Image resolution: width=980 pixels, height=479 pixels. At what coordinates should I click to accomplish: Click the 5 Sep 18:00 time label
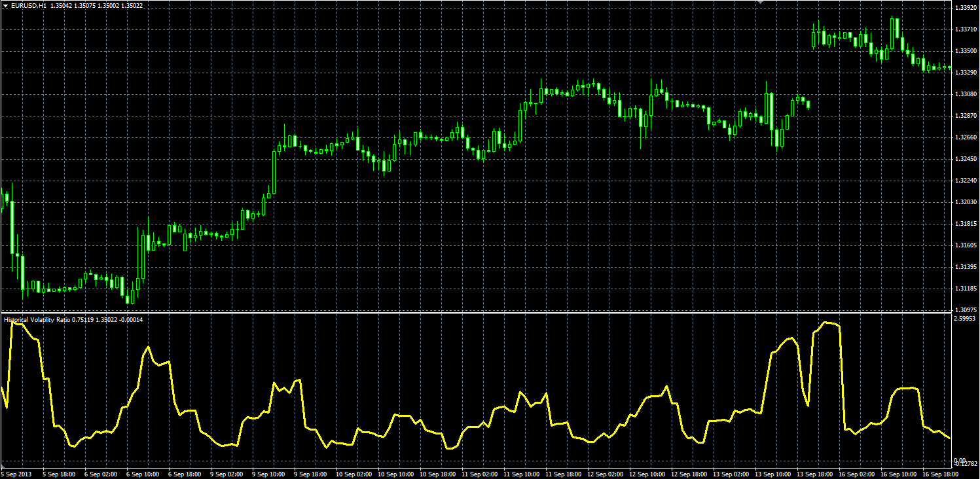(59, 474)
